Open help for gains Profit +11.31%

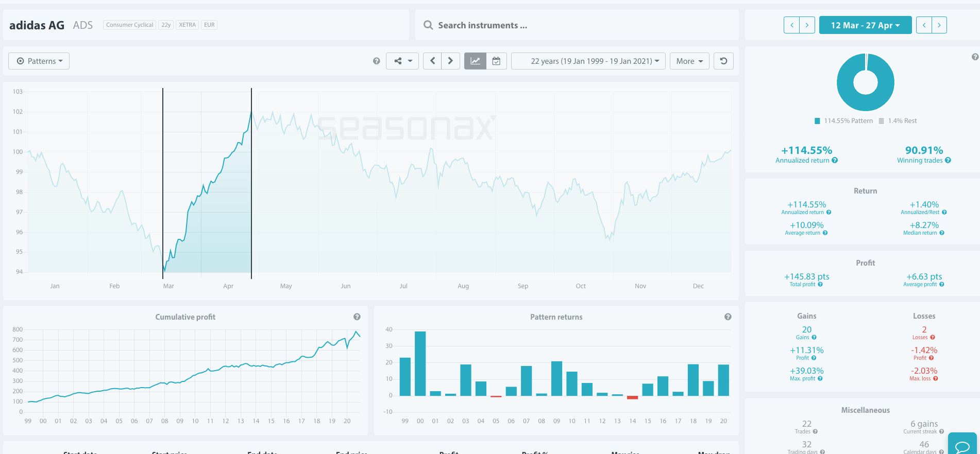coord(814,358)
